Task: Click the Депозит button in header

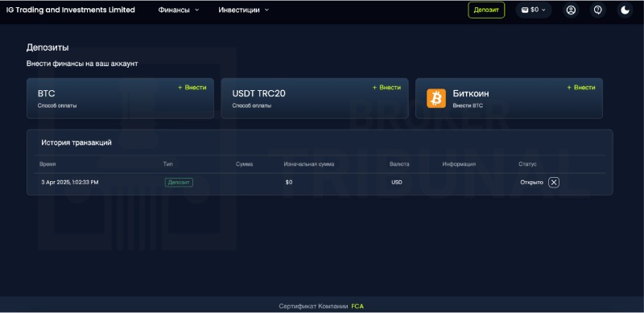Action: point(486,10)
